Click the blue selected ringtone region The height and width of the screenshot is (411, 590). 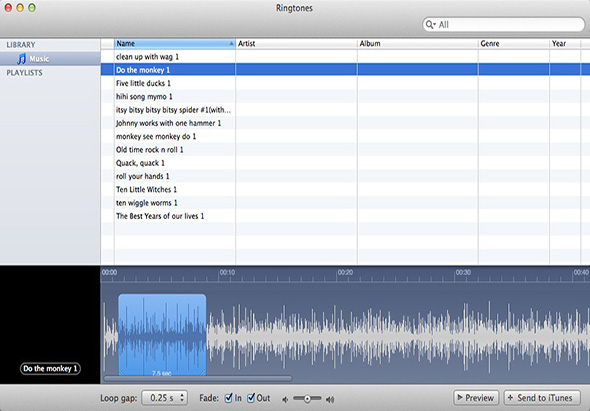[x=162, y=334]
